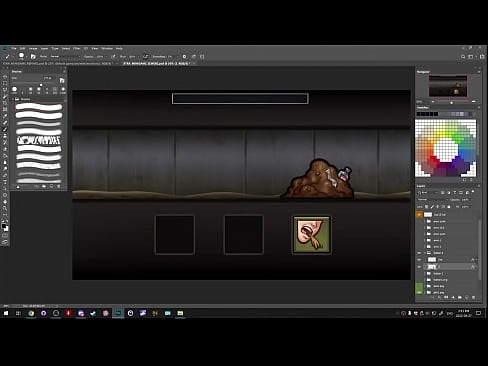Open the Brush Settings panel from options bar
488x366 pixels.
coord(33,57)
